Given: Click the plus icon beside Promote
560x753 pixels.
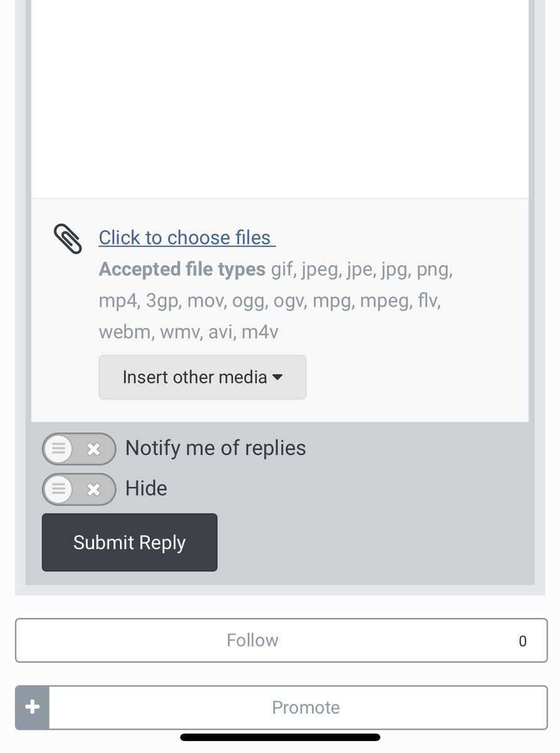Looking at the screenshot, I should click(33, 707).
